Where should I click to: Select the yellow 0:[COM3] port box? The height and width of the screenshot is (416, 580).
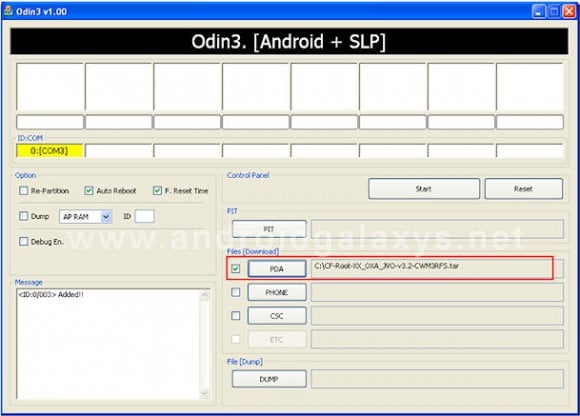[x=49, y=151]
